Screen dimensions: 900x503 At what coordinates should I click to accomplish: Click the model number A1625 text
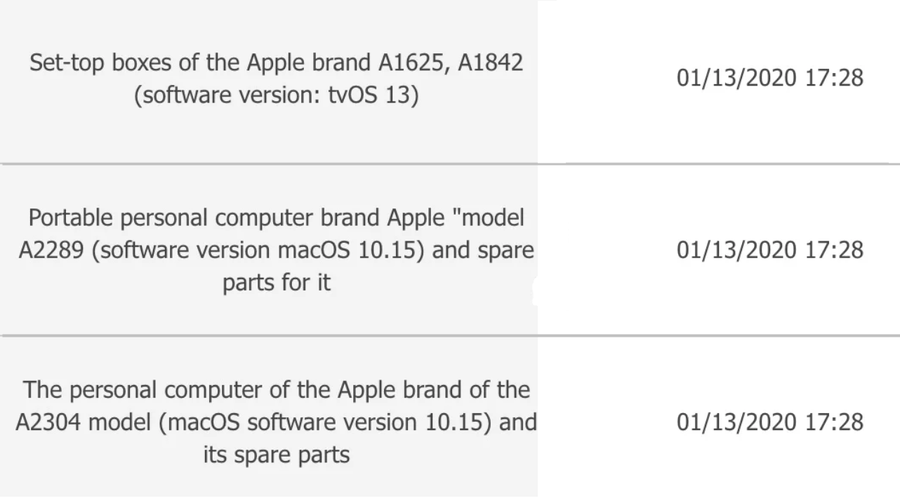(x=413, y=62)
